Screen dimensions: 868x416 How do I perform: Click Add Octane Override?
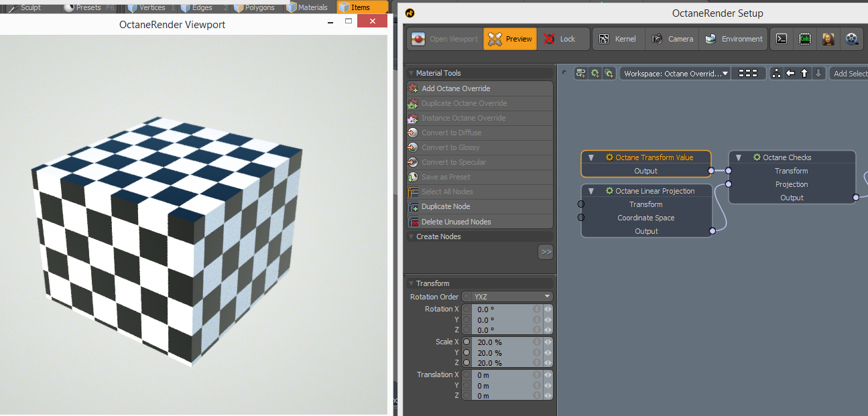(x=480, y=88)
